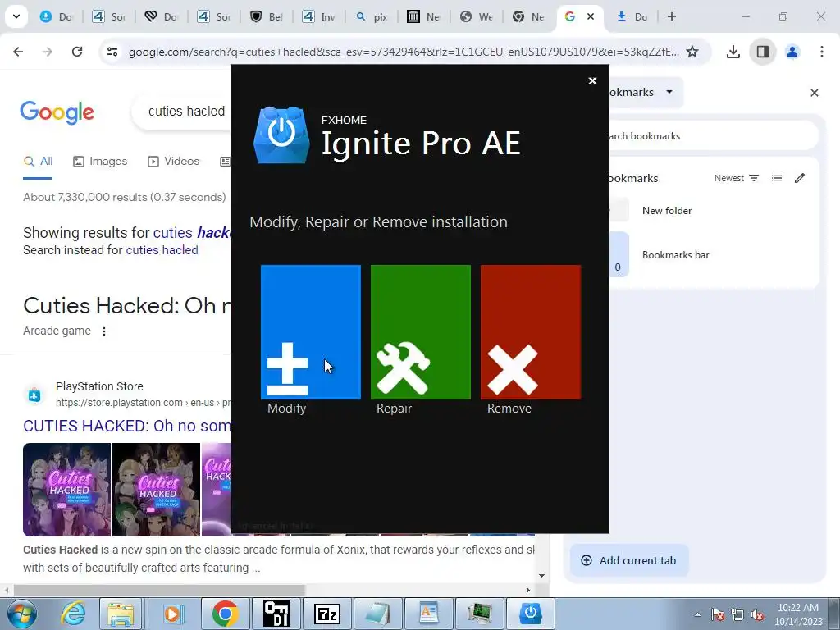Open the Ignite Pro installer taskbar icon
Viewport: 840px width, 630px height.
[x=531, y=614]
